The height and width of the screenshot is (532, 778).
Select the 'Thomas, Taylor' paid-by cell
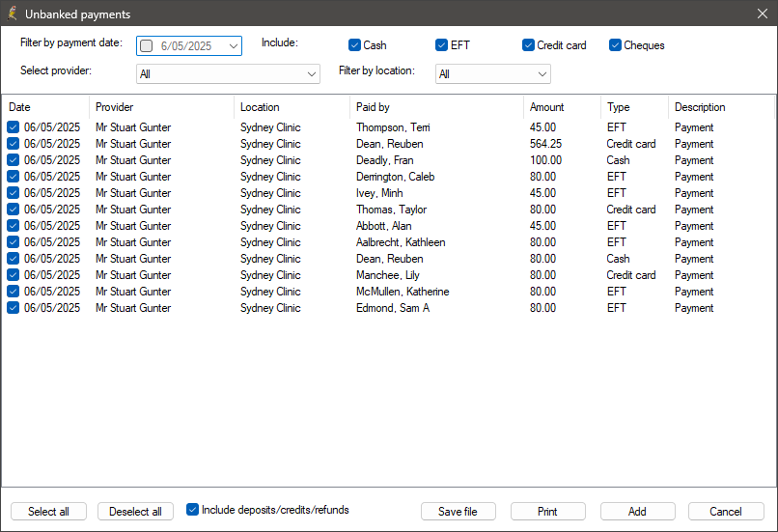click(x=392, y=210)
